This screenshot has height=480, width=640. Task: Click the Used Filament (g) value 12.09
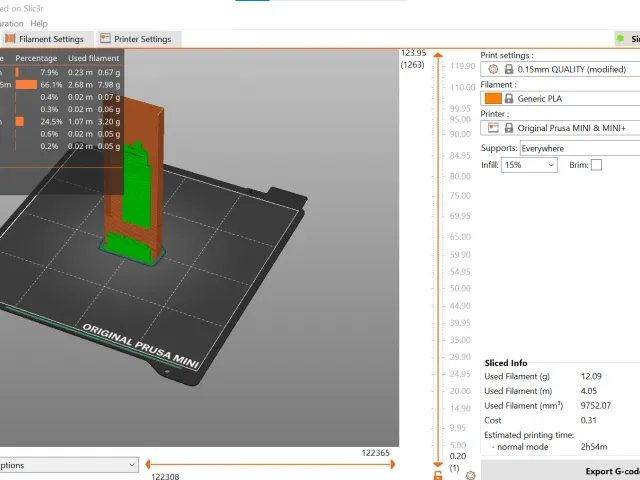click(591, 376)
